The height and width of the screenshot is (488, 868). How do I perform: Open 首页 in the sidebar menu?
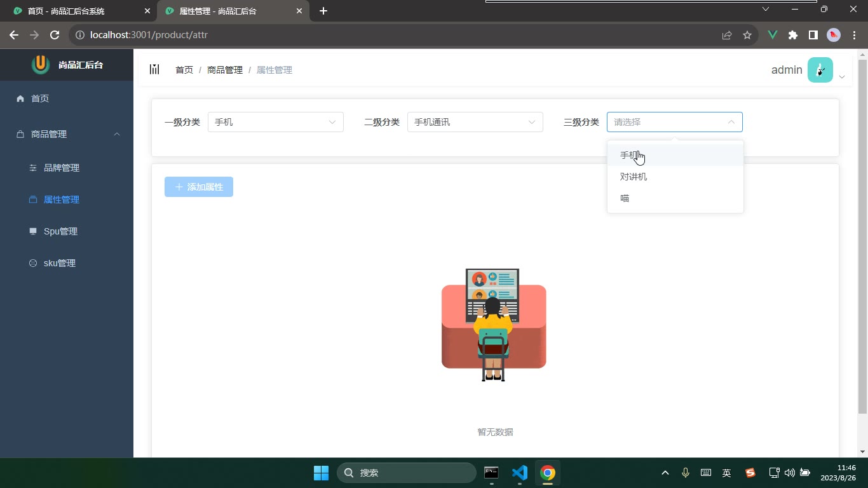click(67, 98)
